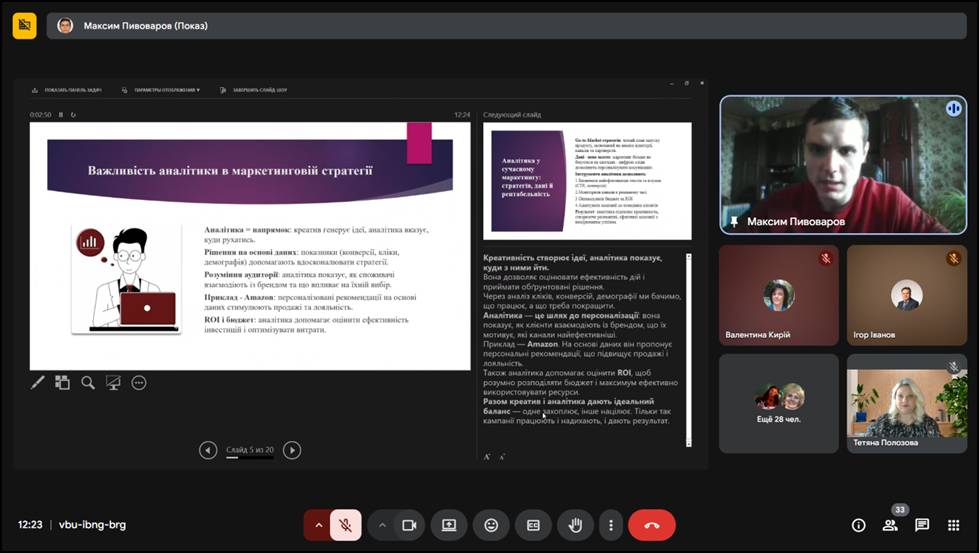Image resolution: width=979 pixels, height=553 pixels.
Task: Open the chat with everyone icon
Action: click(x=922, y=525)
